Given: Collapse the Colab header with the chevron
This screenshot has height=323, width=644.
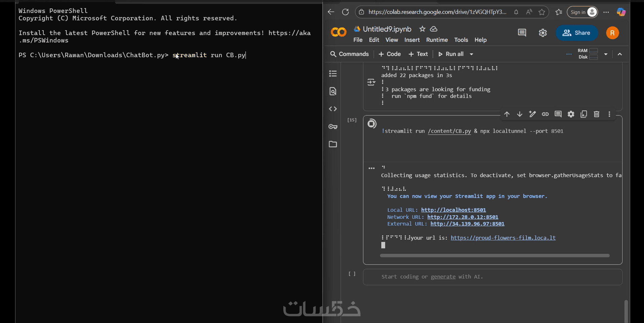Looking at the screenshot, I should pyautogui.click(x=620, y=54).
